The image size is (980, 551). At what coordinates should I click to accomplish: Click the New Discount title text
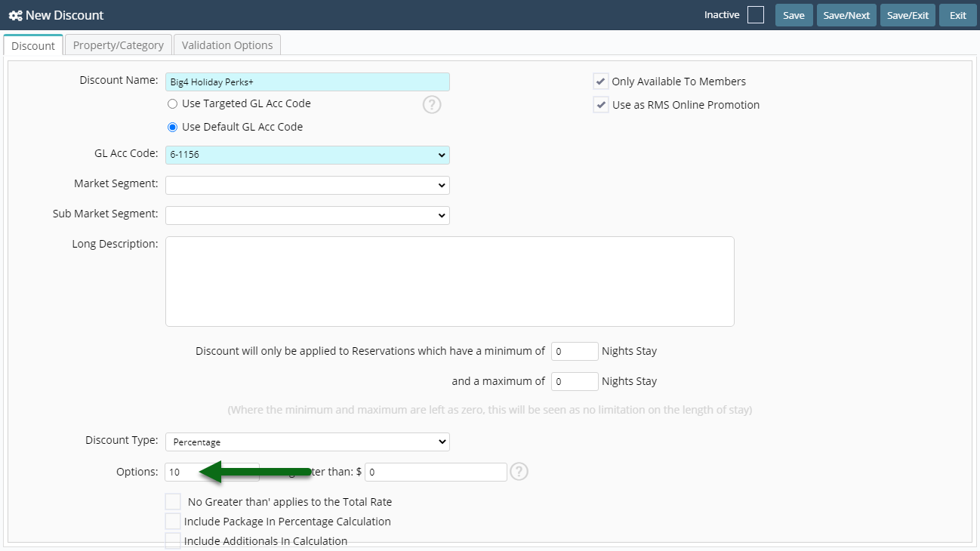click(65, 15)
